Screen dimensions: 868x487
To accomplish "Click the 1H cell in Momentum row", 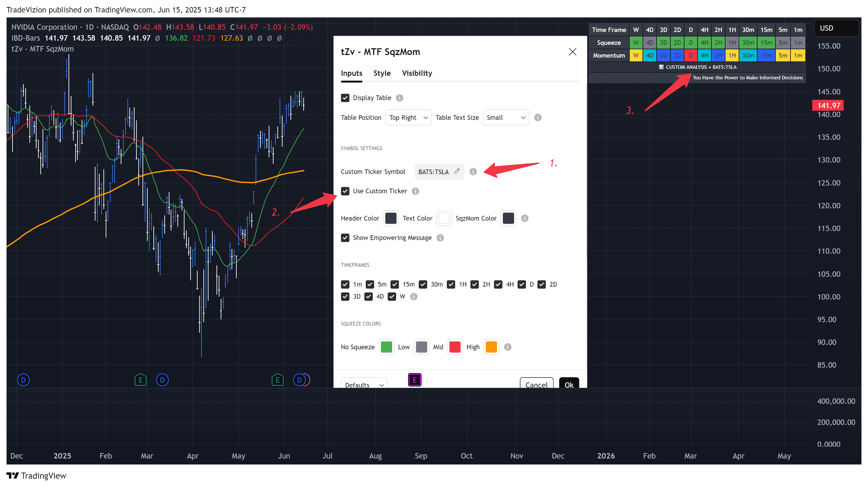I will [732, 56].
